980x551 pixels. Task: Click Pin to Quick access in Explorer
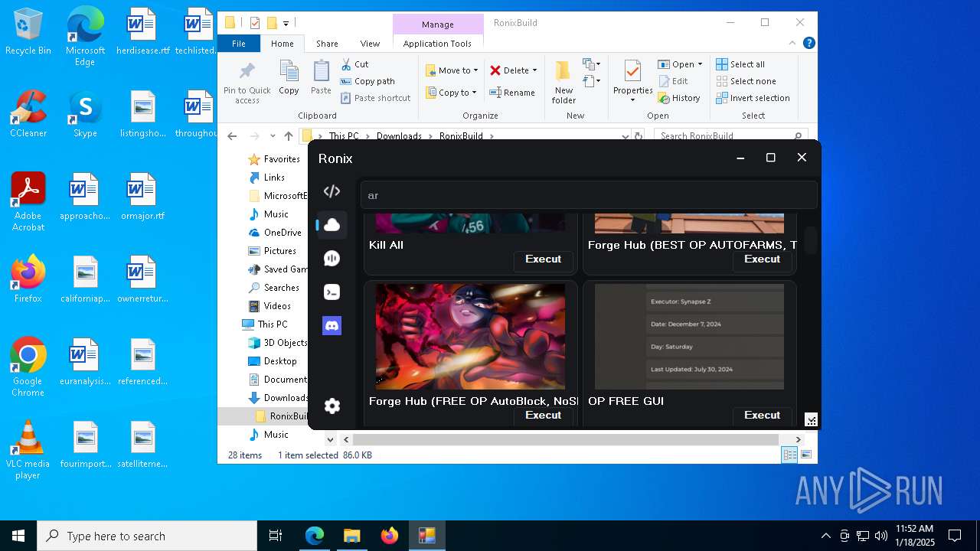pyautogui.click(x=247, y=84)
